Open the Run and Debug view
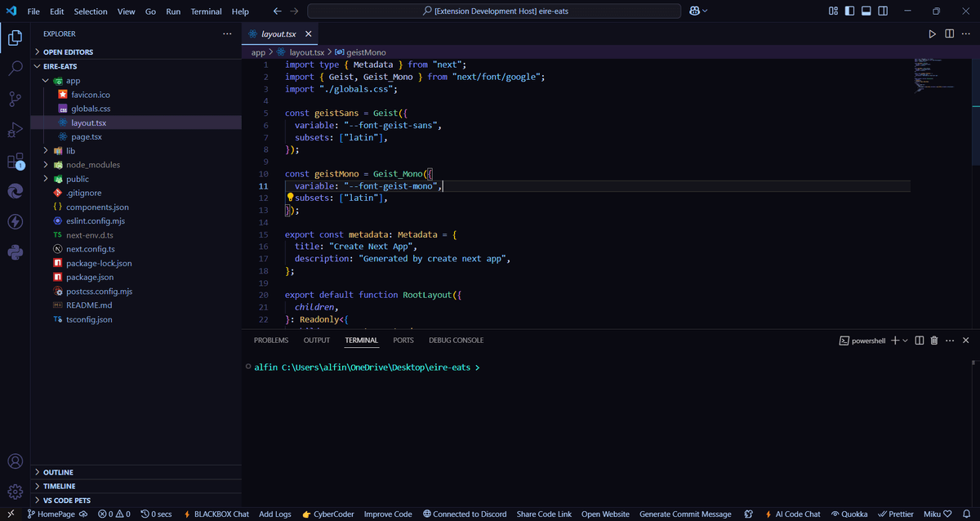This screenshot has width=980, height=521. click(x=15, y=130)
